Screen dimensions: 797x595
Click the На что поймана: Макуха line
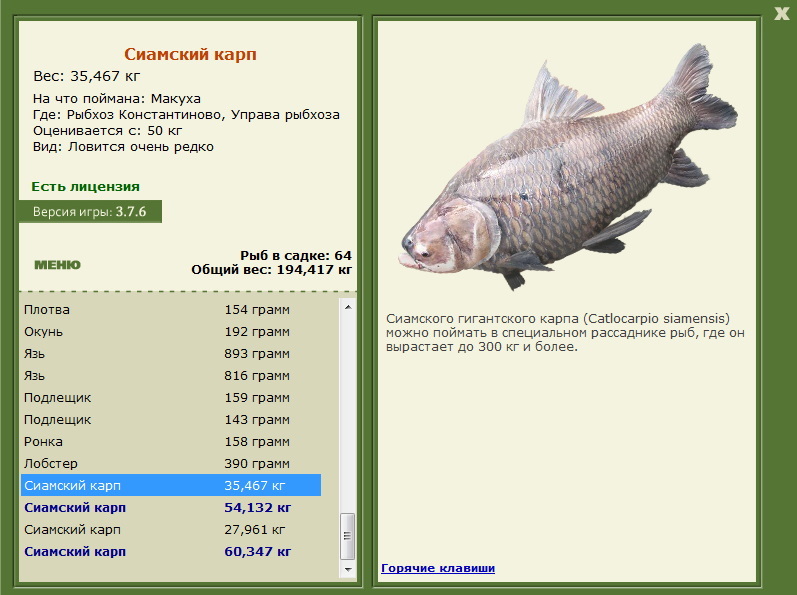pos(117,99)
